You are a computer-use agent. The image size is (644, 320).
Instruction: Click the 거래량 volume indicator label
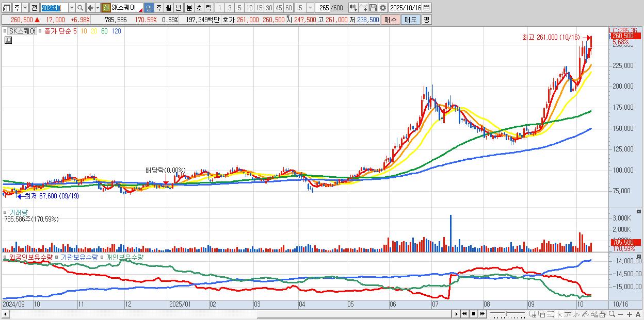pyautogui.click(x=18, y=212)
